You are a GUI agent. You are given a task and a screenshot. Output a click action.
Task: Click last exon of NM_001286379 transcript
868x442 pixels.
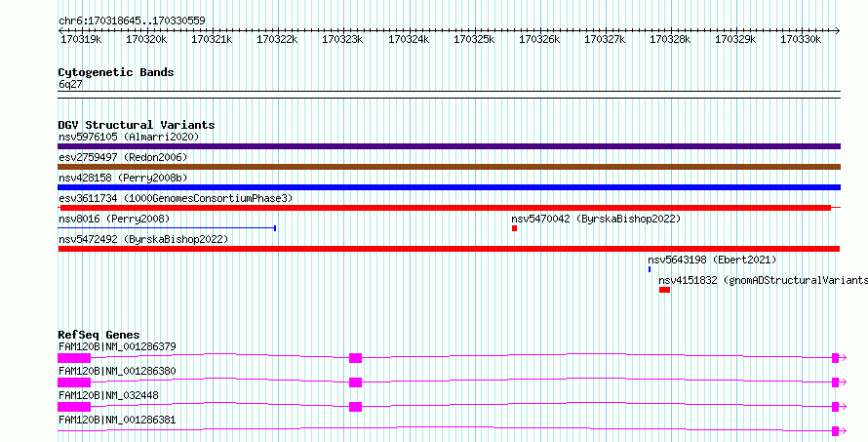click(836, 358)
